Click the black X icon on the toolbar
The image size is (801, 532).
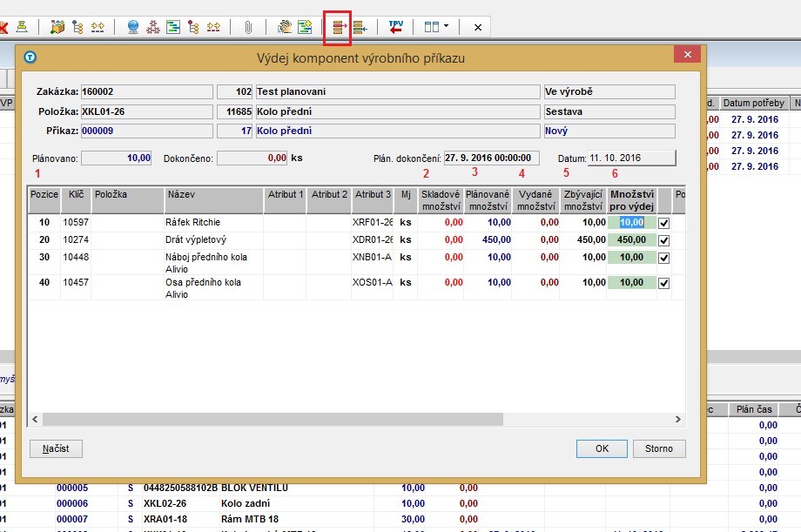click(478, 28)
